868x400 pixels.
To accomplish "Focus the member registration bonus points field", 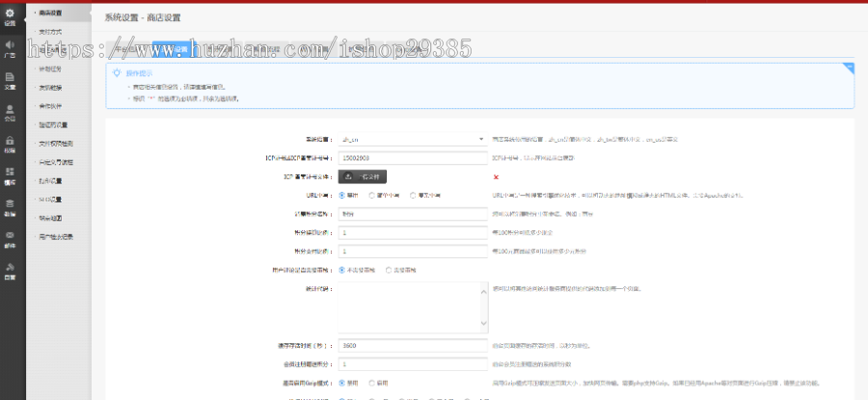I will point(413,364).
